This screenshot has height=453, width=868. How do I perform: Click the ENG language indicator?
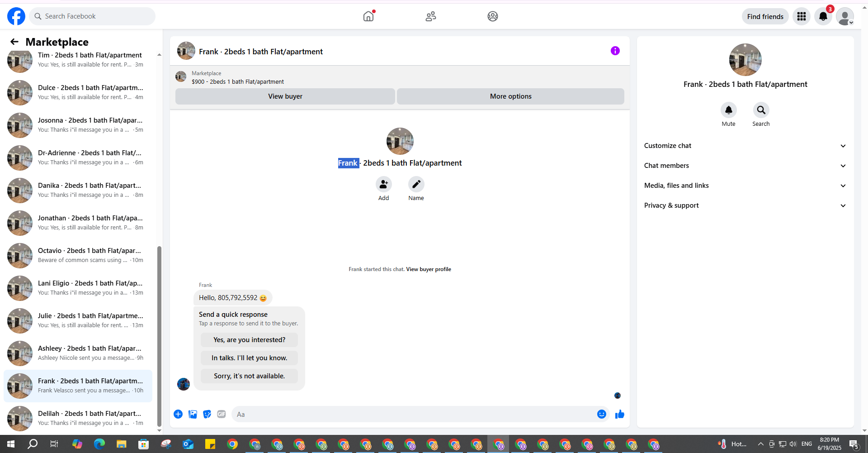(807, 444)
